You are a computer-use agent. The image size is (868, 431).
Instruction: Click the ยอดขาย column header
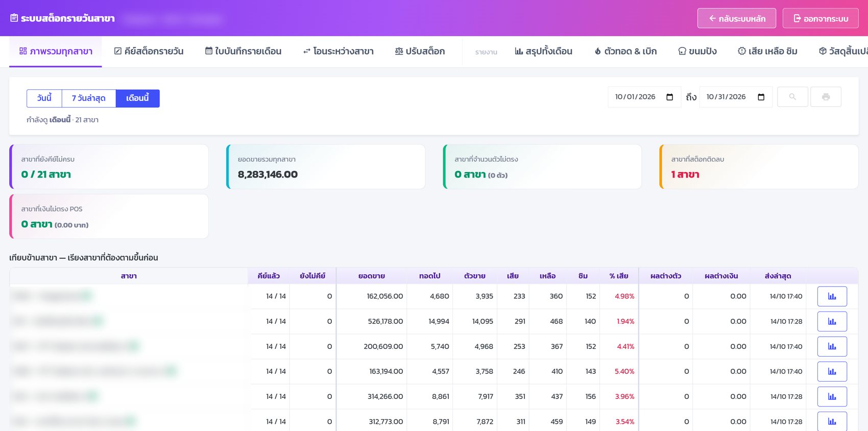point(371,276)
